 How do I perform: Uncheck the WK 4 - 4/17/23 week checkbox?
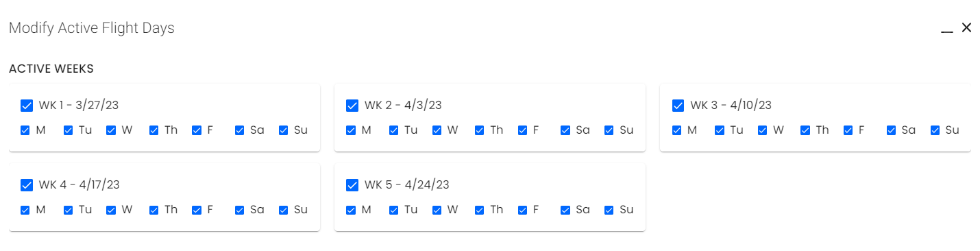[x=27, y=184]
